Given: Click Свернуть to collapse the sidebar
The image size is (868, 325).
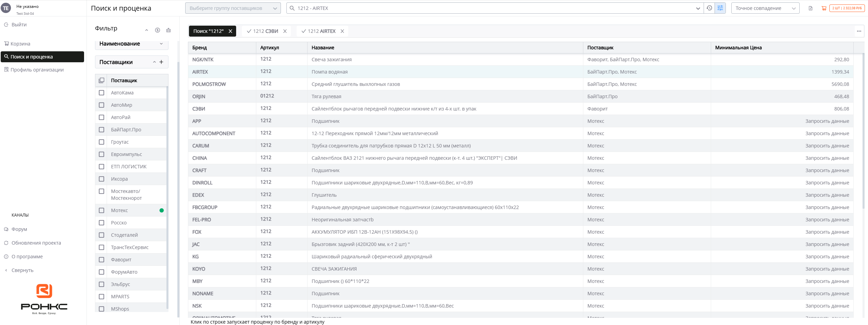Looking at the screenshot, I should [23, 270].
